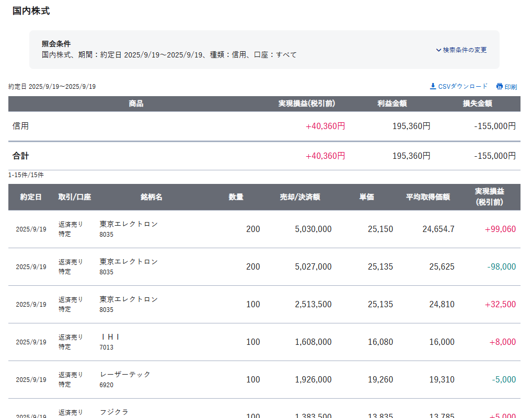Click the 取引/口座 column header
Image resolution: width=532 pixels, height=418 pixels.
(x=75, y=197)
